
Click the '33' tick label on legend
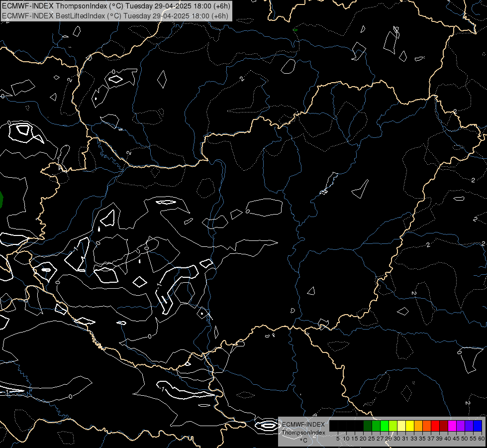click(x=414, y=439)
